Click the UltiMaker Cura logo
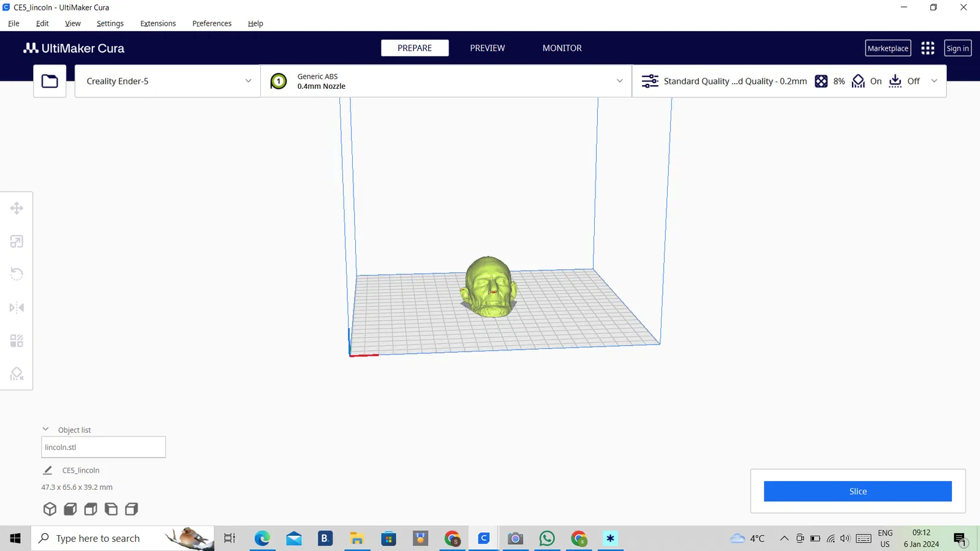The height and width of the screenshot is (551, 980). [74, 48]
